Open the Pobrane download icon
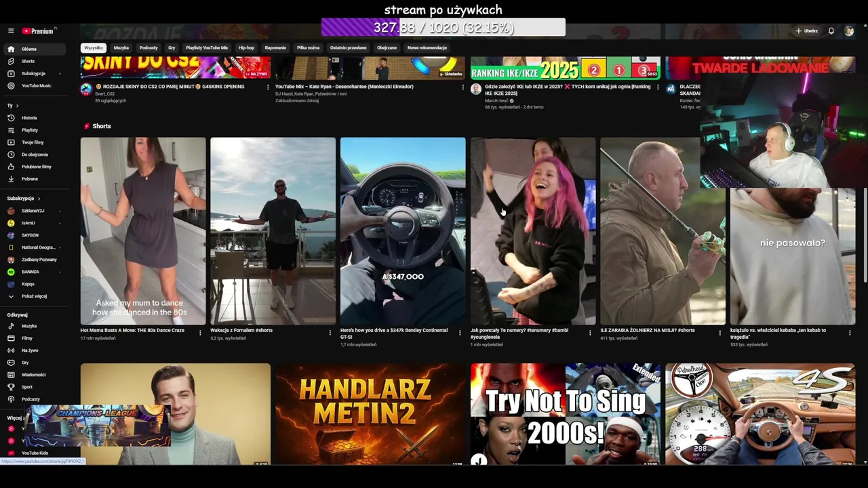This screenshot has height=488, width=868. [11, 179]
